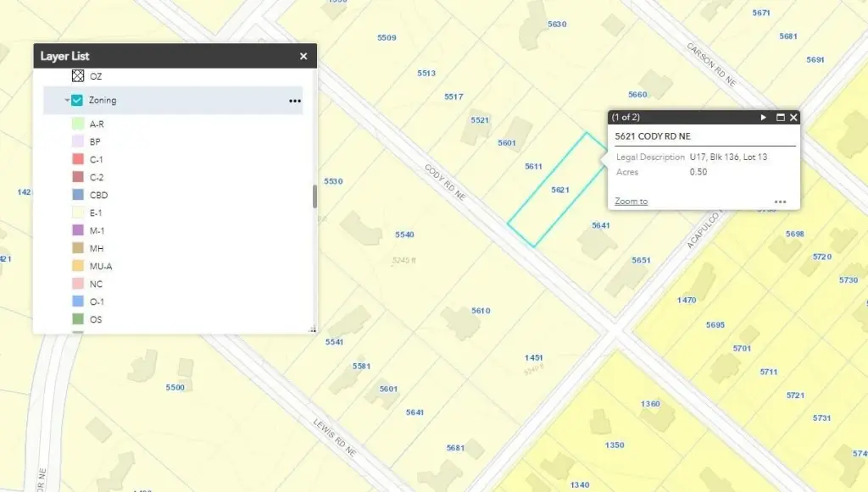Maximize the parcel info popup

point(780,118)
